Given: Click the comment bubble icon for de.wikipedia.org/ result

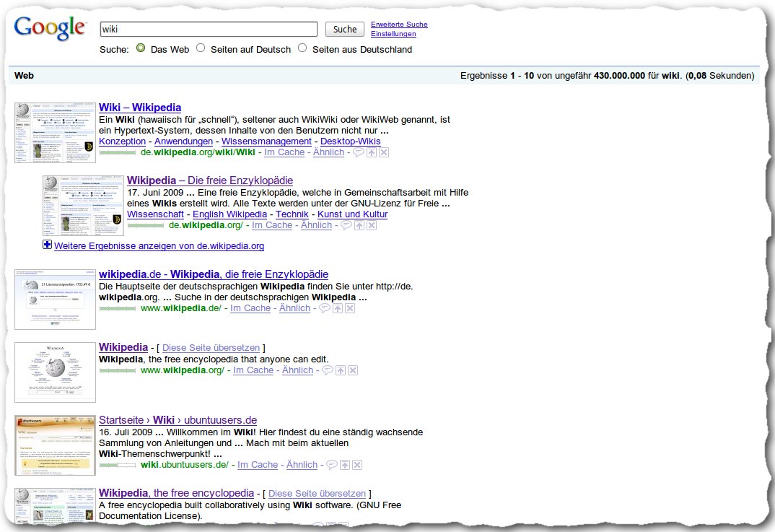Looking at the screenshot, I should [x=346, y=225].
